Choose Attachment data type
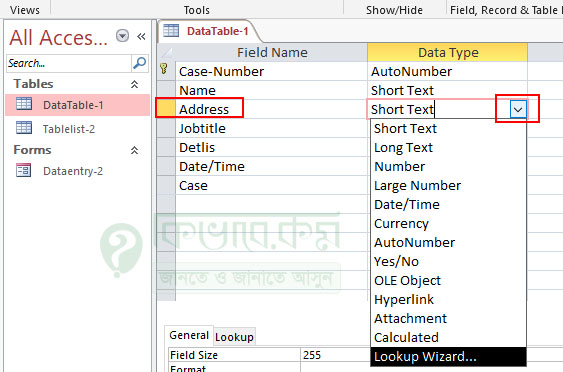This screenshot has height=372, width=563. [x=448, y=318]
